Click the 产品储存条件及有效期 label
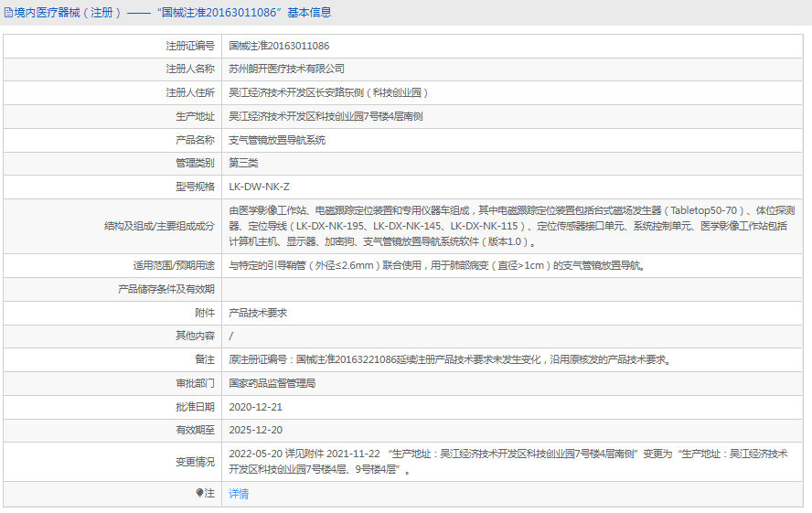This screenshot has width=812, height=513. (x=166, y=289)
